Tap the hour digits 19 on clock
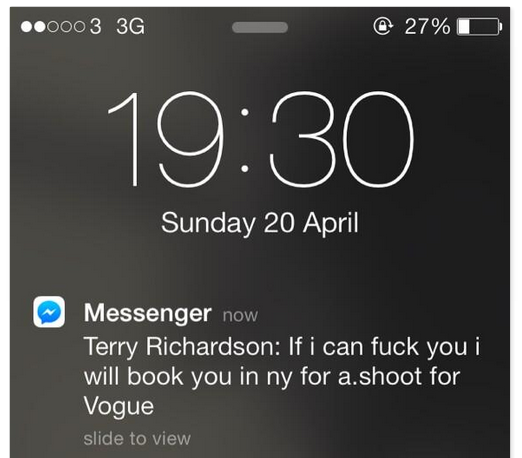The width and height of the screenshot is (522, 458). click(166, 139)
